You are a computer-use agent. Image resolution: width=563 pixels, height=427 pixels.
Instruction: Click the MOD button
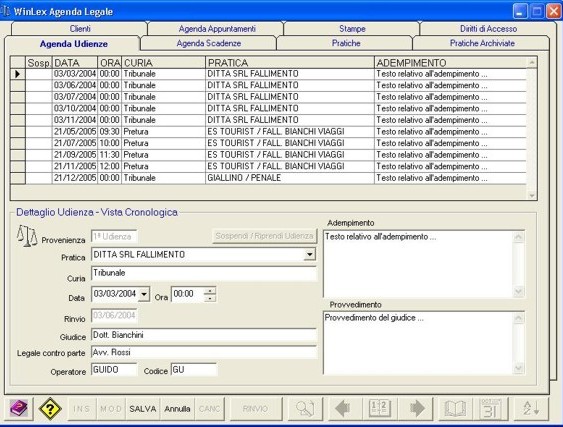point(111,409)
